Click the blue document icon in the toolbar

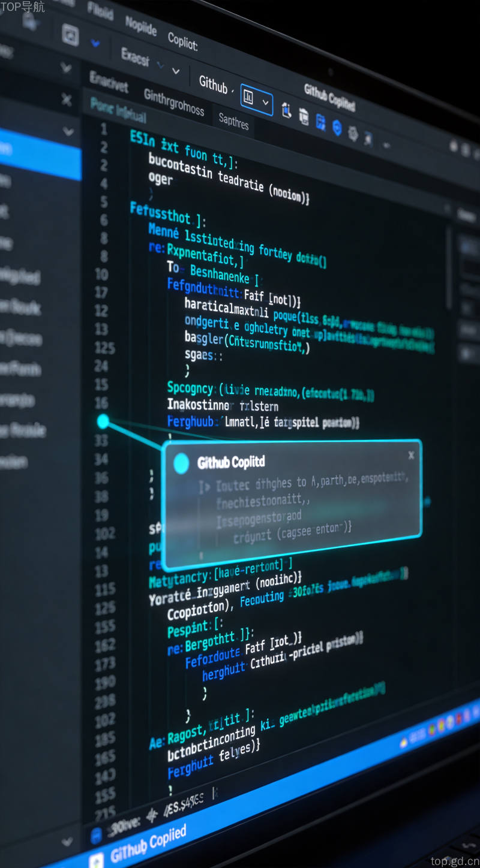(x=320, y=122)
